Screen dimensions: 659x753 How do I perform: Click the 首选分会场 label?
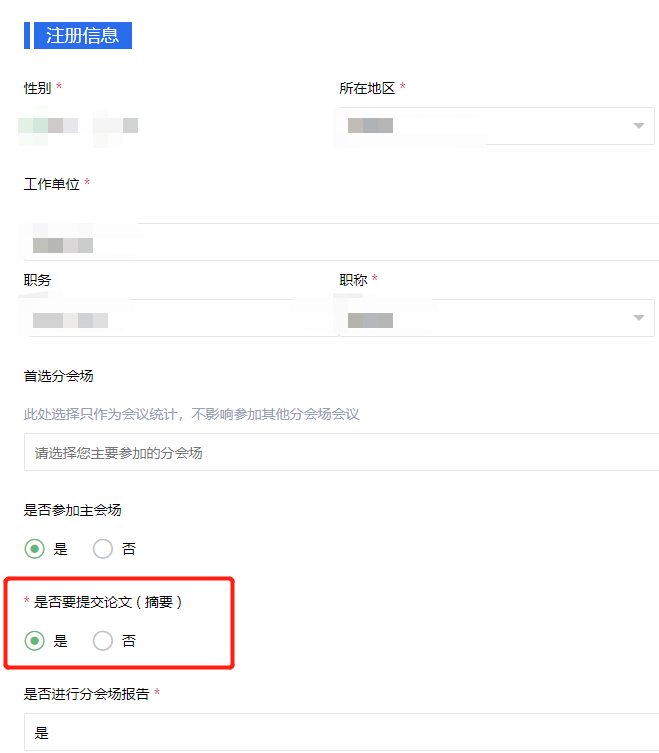pos(59,376)
